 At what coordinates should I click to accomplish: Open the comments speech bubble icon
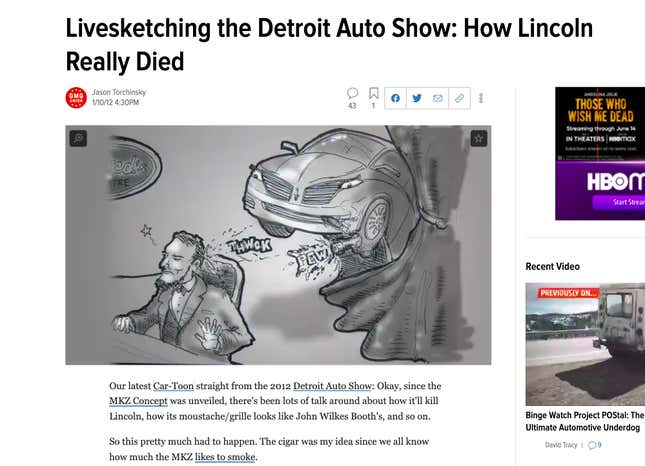click(352, 93)
